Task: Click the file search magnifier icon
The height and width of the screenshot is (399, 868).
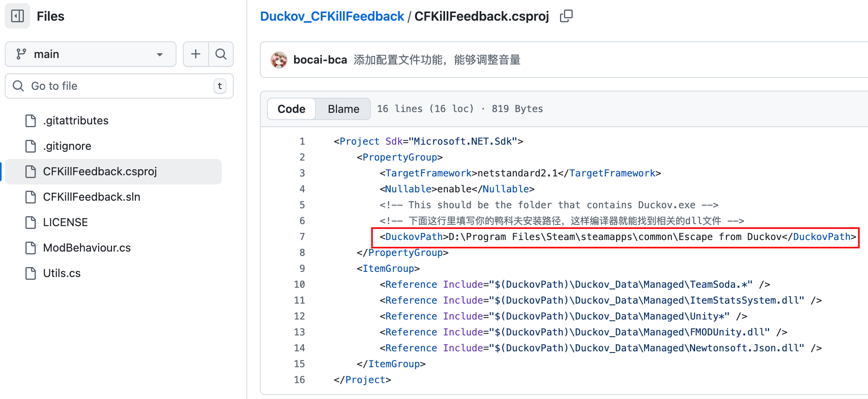Action: 221,54
